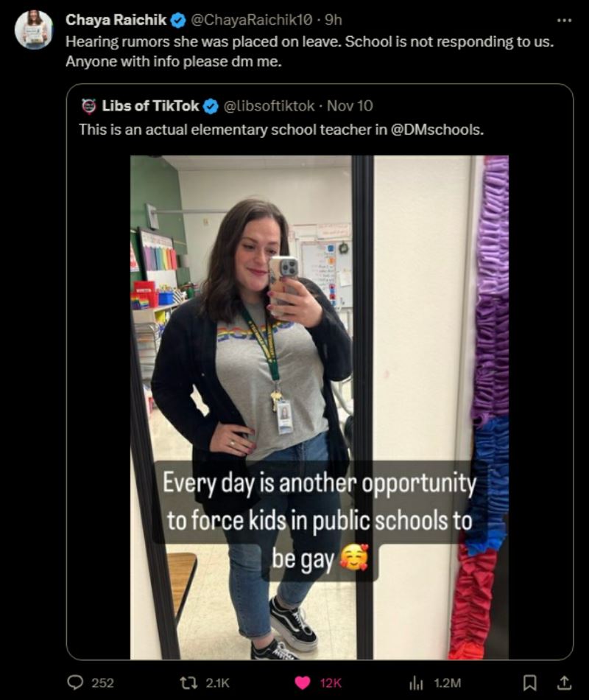
Task: Click the main poster's profile avatar
Action: pos(34,29)
